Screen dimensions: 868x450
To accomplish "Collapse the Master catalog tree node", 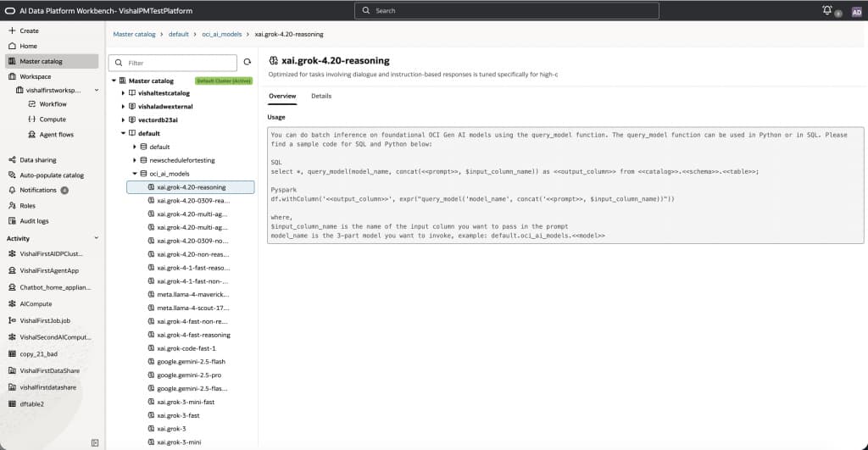I will pyautogui.click(x=114, y=81).
